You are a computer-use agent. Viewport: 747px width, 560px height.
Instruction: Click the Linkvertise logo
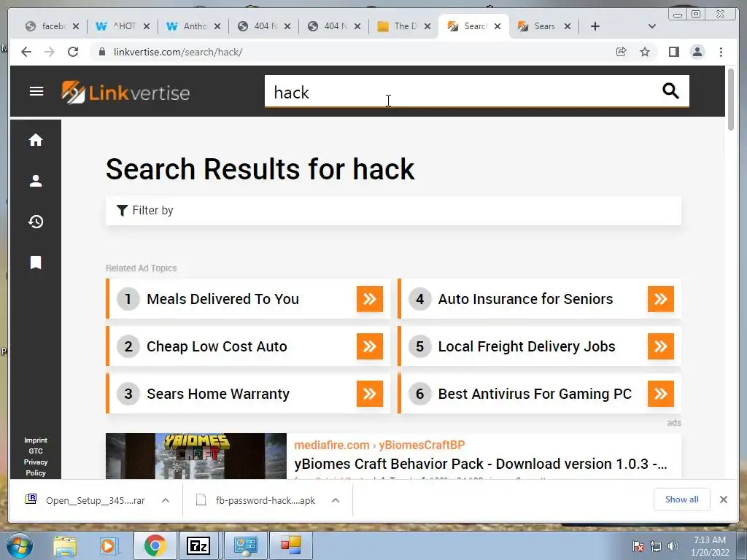coord(125,93)
